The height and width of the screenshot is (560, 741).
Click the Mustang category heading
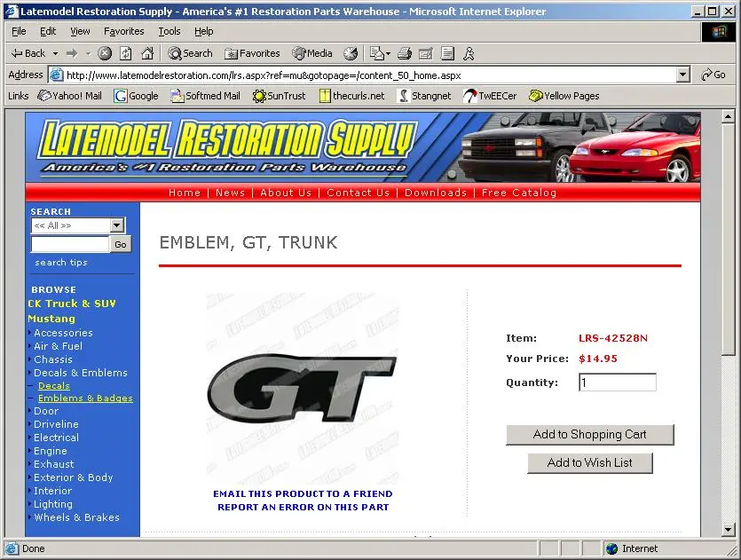(x=51, y=319)
